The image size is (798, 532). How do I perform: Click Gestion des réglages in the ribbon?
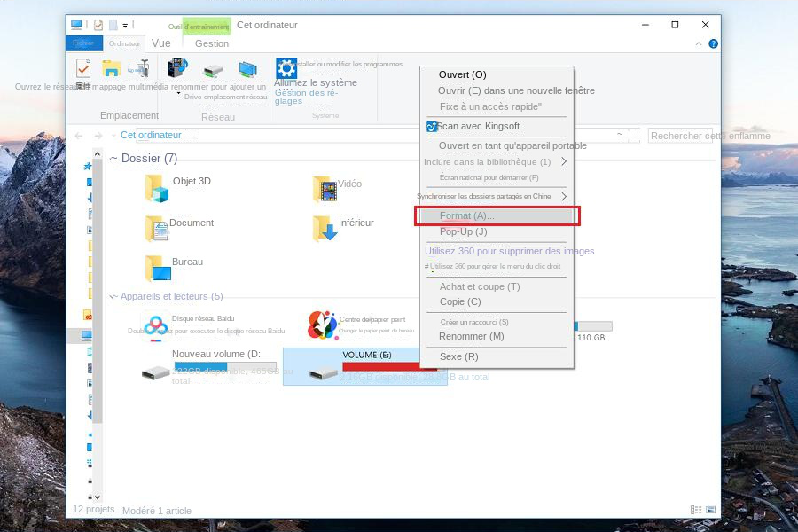[x=304, y=98]
